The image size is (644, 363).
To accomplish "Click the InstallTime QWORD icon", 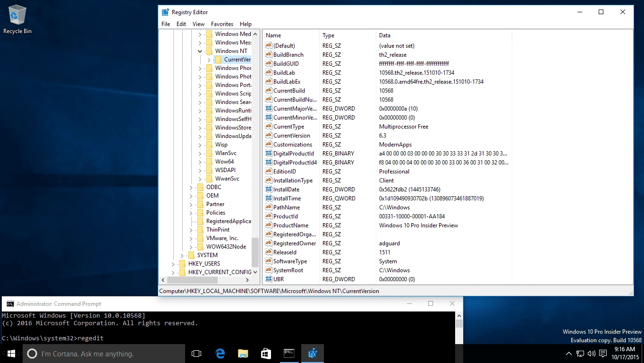I will point(269,199).
